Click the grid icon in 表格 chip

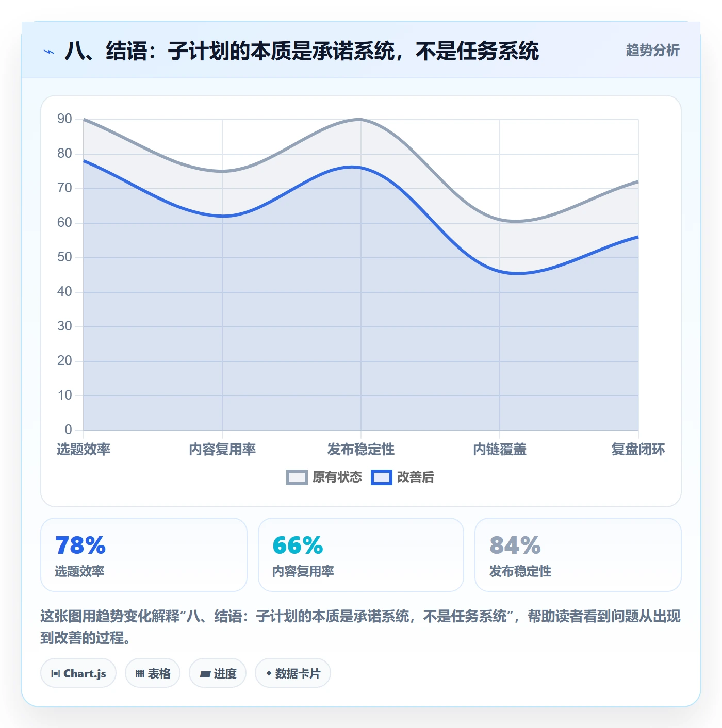(140, 673)
